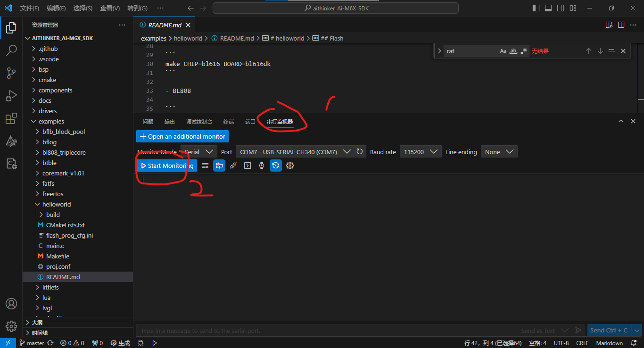The width and height of the screenshot is (644, 348).
Task: Open the Monitor Mode Serial dropdown
Action: 198,152
